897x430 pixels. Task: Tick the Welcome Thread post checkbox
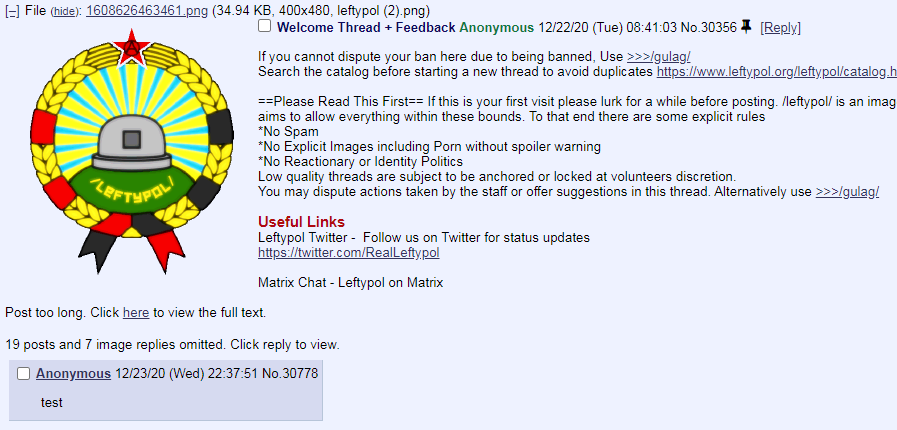(x=264, y=26)
